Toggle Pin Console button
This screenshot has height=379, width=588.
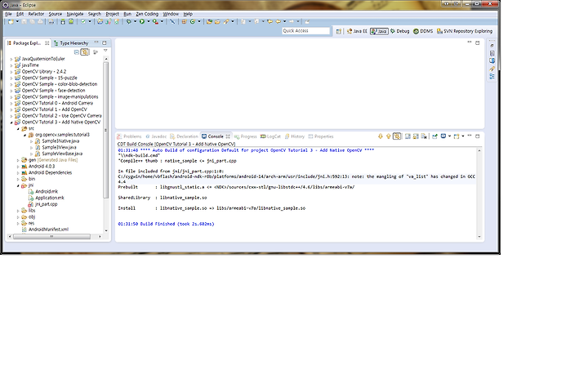tap(434, 136)
